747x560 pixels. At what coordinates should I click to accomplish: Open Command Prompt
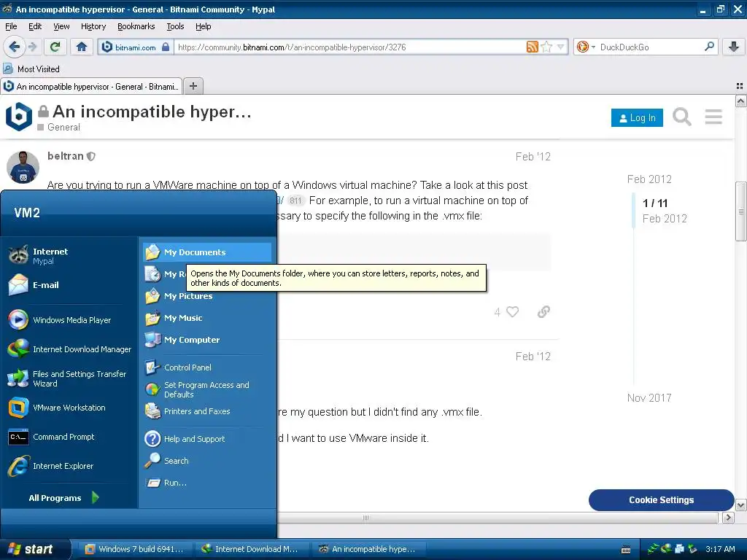(71, 437)
